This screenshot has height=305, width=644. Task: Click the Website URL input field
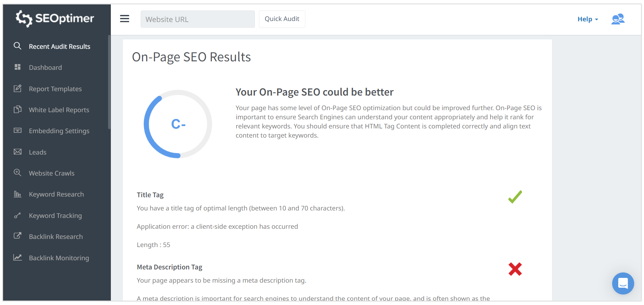pos(198,19)
